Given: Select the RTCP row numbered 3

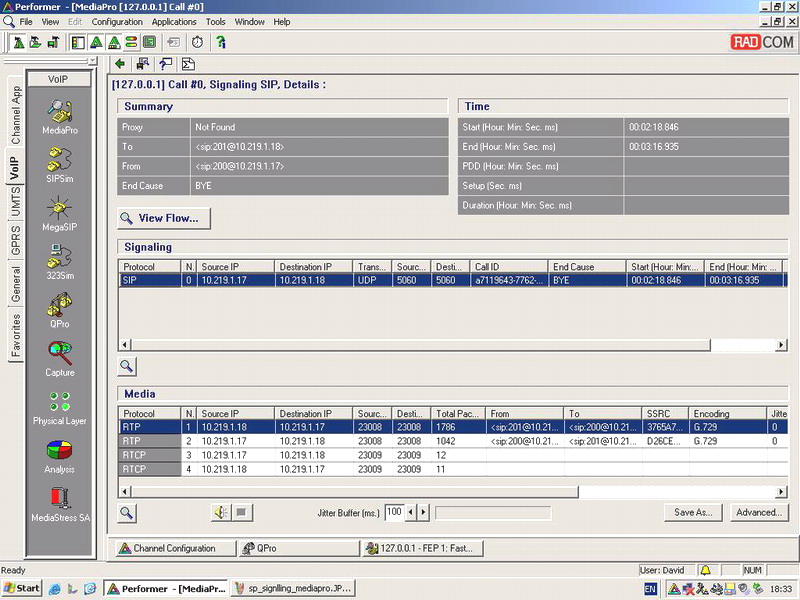Looking at the screenshot, I should coord(453,455).
